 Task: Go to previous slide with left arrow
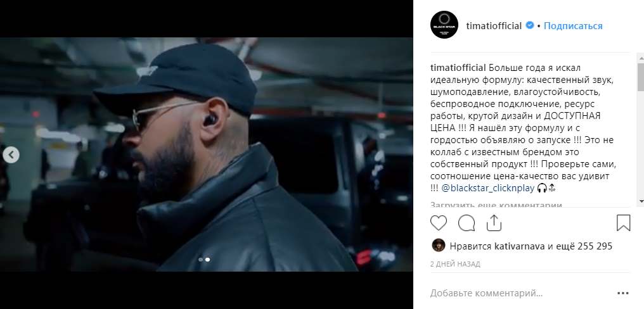click(11, 154)
